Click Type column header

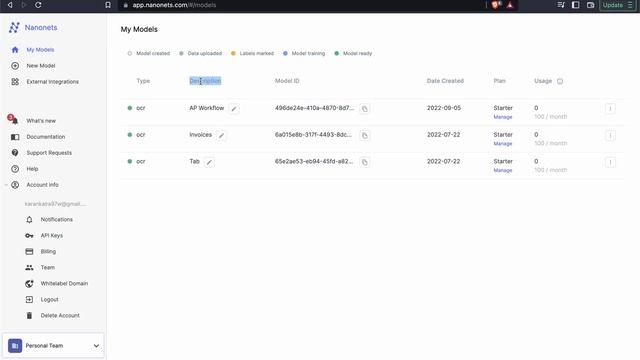tap(143, 81)
